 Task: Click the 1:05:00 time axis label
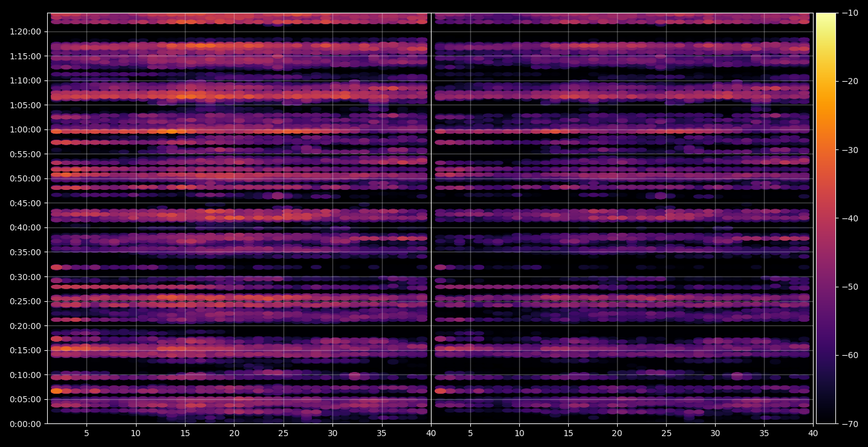point(25,105)
